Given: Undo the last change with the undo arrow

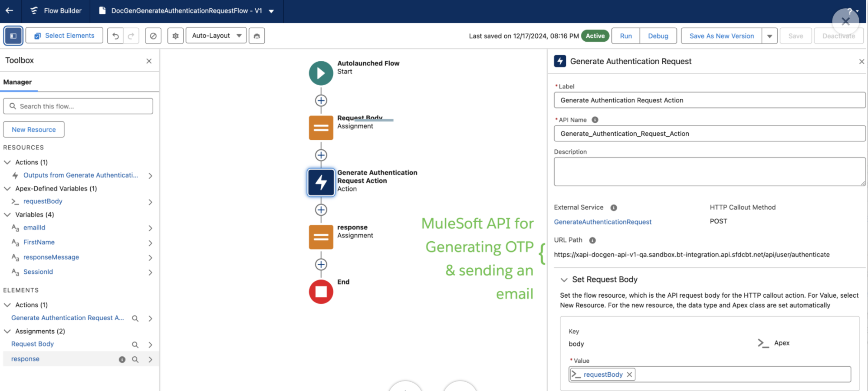Looking at the screenshot, I should 115,36.
